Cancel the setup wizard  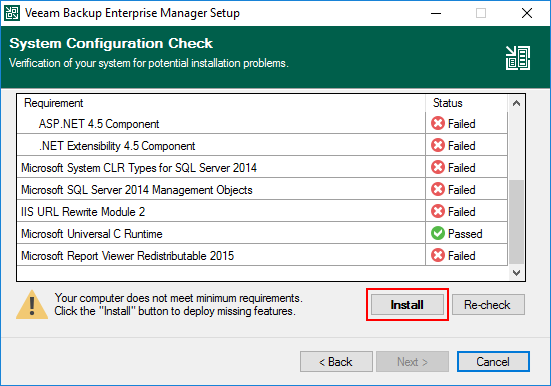tap(493, 361)
